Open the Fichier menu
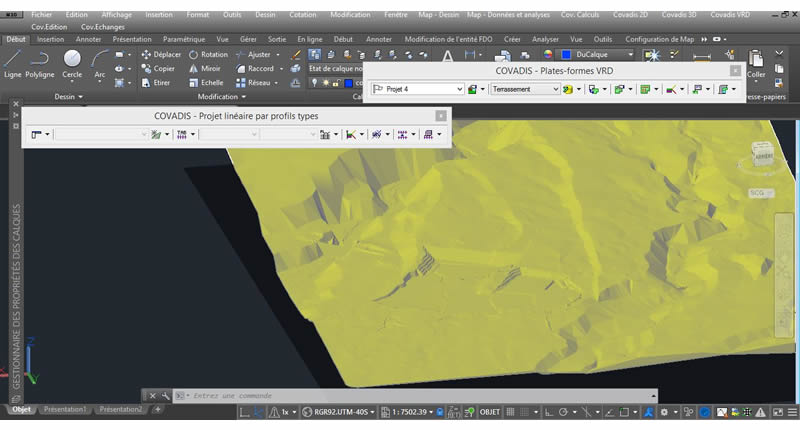The height and width of the screenshot is (430, 800). pyautogui.click(x=41, y=15)
